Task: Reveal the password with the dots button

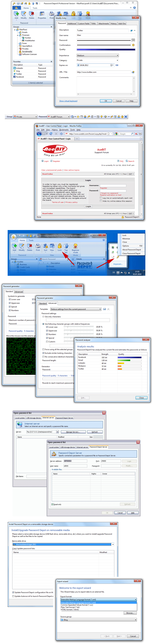Action: click(x=133, y=40)
